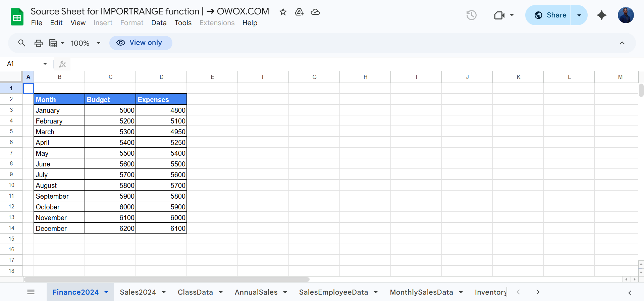Expand the Share options arrow
The height and width of the screenshot is (301, 644).
coord(579,15)
